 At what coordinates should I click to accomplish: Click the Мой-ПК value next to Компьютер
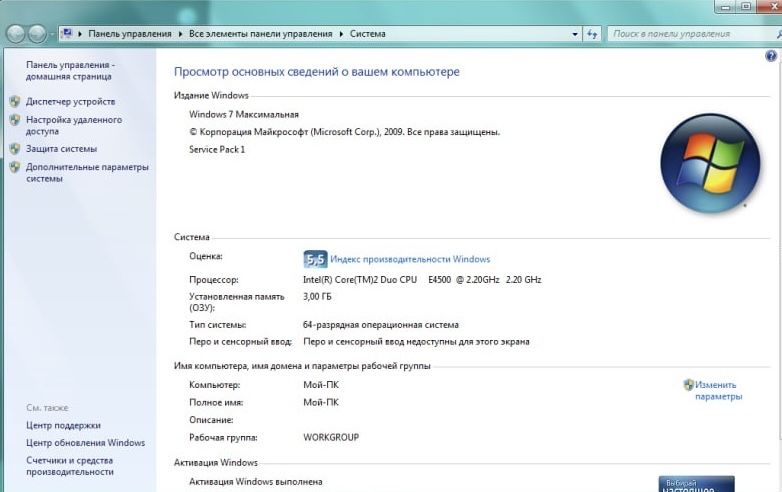(x=321, y=385)
